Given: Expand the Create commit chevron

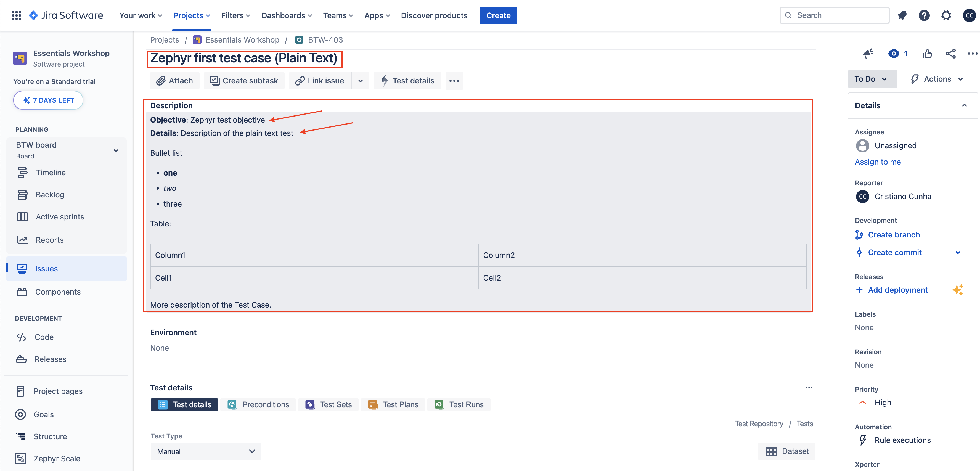Looking at the screenshot, I should (x=958, y=252).
